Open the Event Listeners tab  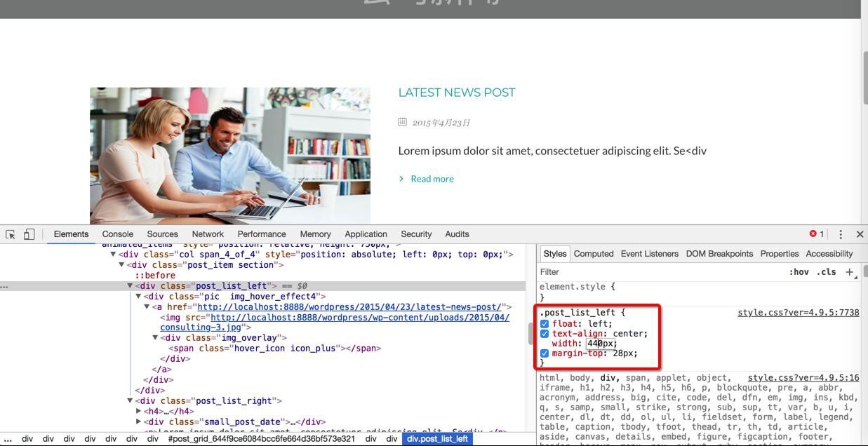click(x=650, y=254)
